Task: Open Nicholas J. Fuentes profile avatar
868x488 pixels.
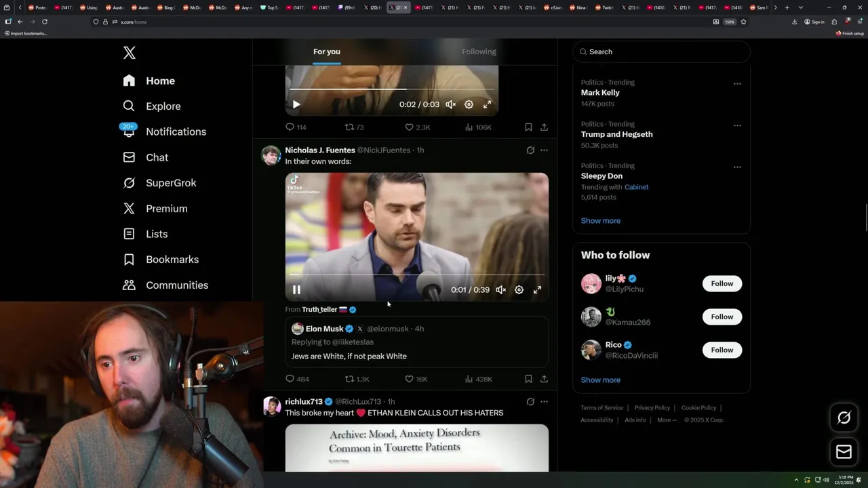Action: pyautogui.click(x=271, y=155)
